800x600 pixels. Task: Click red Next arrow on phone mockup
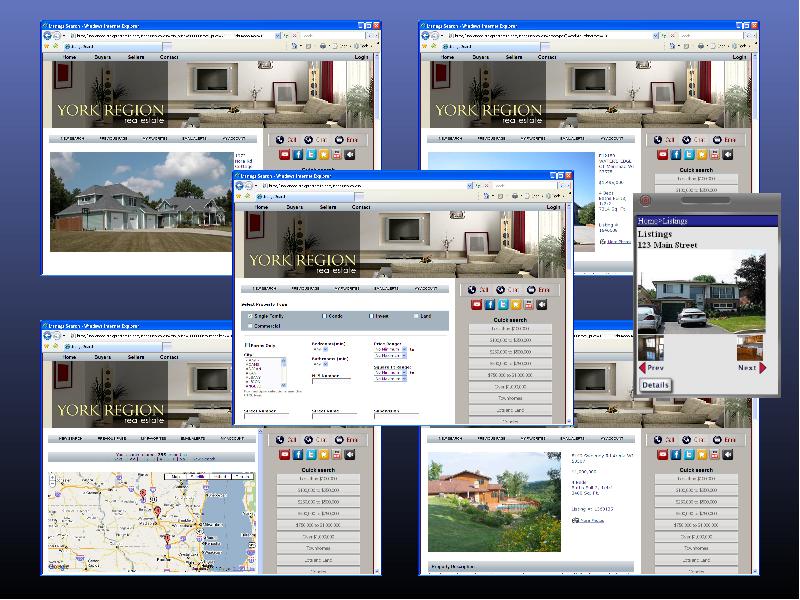[763, 368]
